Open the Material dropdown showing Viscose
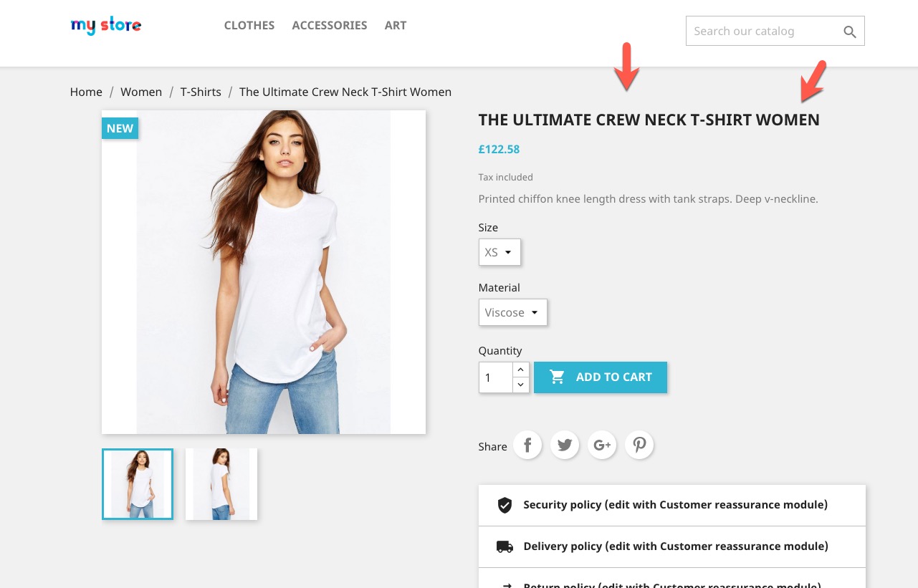This screenshot has width=918, height=588. (513, 312)
